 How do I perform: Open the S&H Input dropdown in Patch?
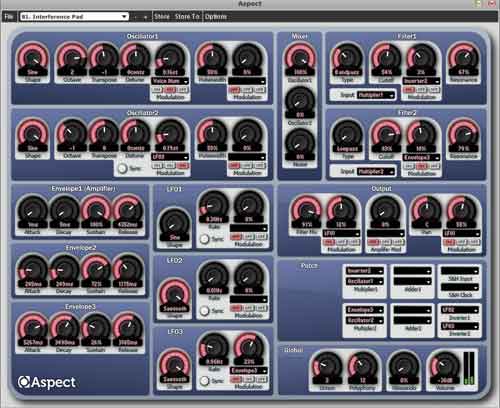coord(460,271)
